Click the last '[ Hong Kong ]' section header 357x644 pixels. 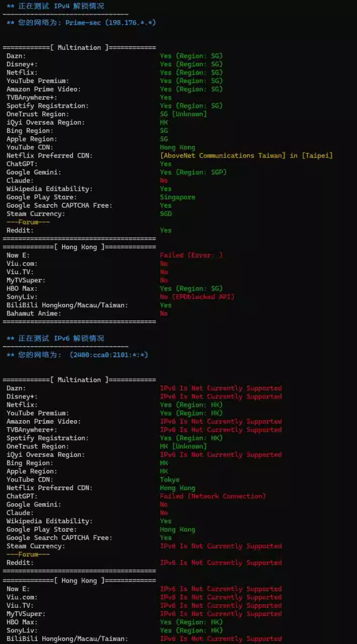pos(79,581)
